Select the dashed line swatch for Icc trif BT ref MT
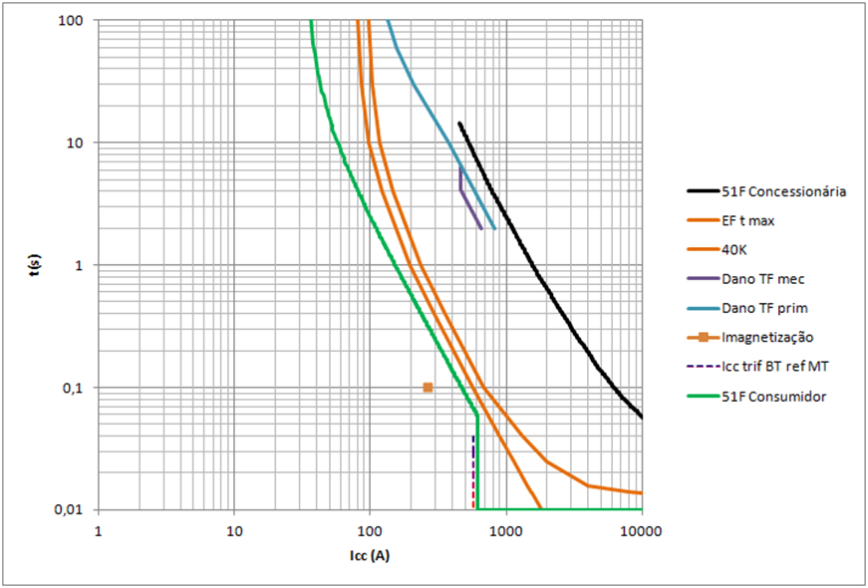 coord(703,367)
